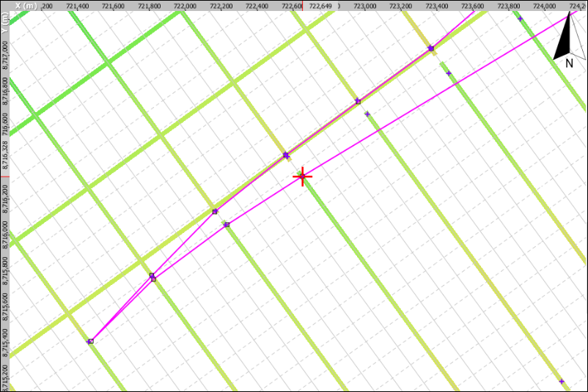Click the north arrow compass icon
The image size is (588, 392).
click(570, 40)
